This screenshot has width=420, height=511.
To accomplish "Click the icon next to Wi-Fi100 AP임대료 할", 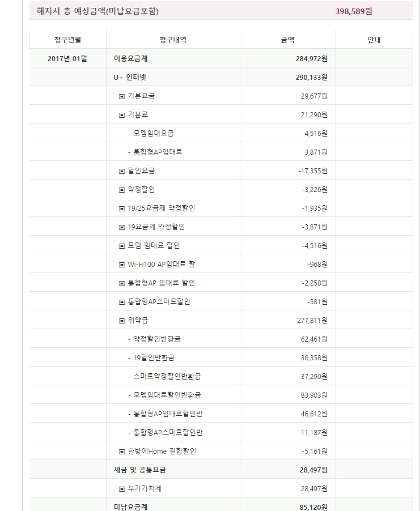I will pyautogui.click(x=121, y=265).
